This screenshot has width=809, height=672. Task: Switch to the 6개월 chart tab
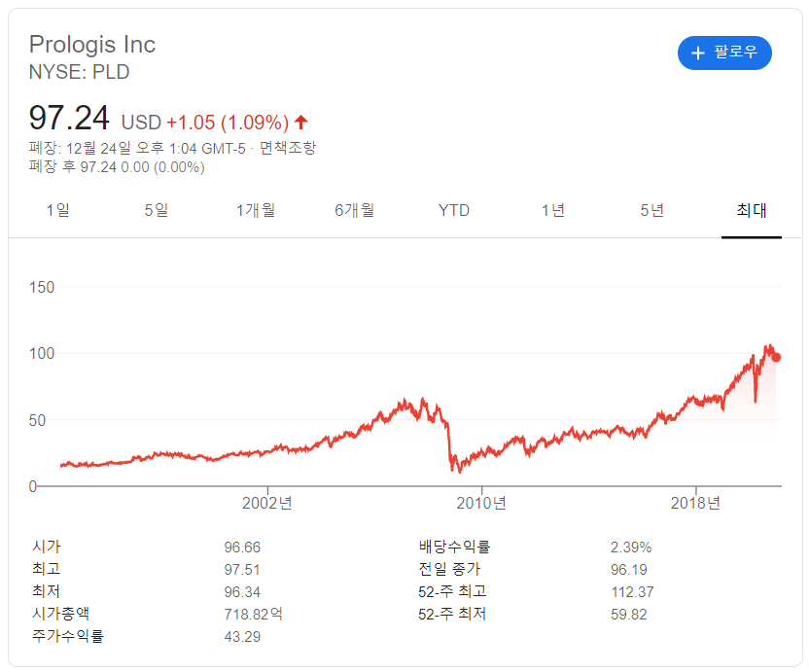pos(355,211)
